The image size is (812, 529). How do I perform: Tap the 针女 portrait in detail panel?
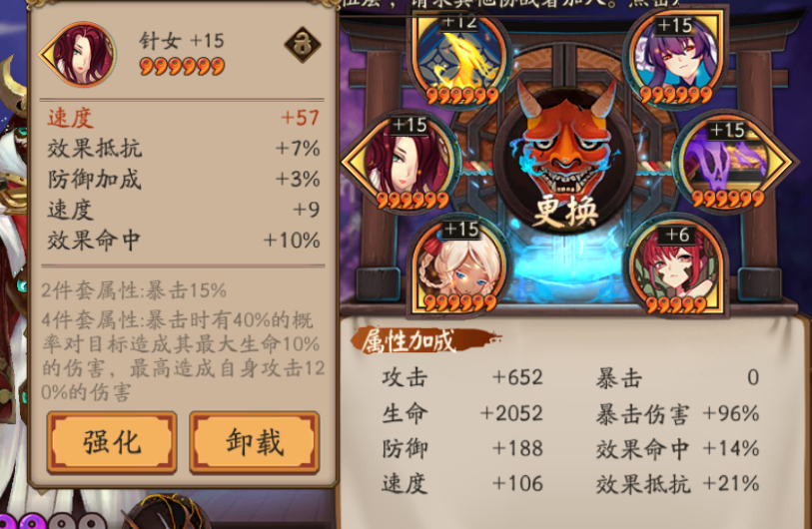[79, 53]
